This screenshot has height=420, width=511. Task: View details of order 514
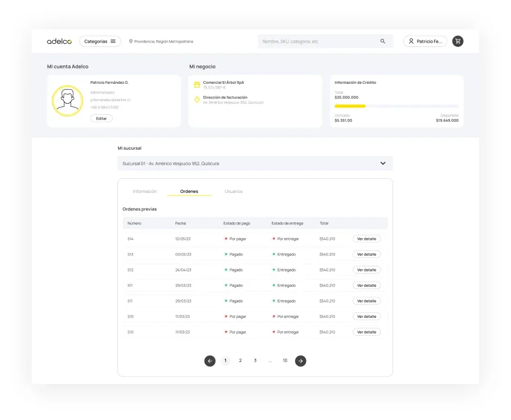(367, 239)
